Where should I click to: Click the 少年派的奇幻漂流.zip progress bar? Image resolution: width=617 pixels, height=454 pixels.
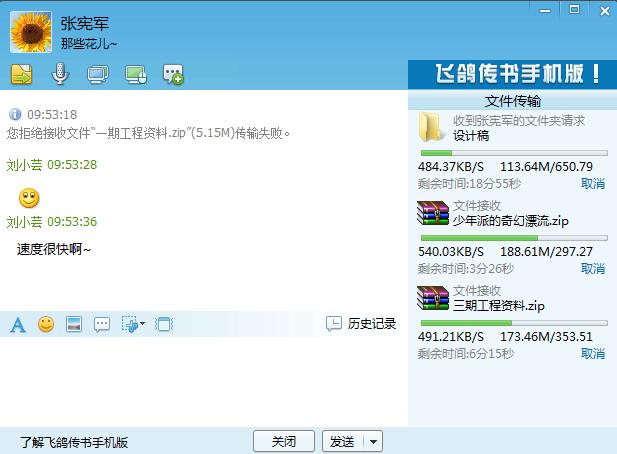pyautogui.click(x=514, y=238)
